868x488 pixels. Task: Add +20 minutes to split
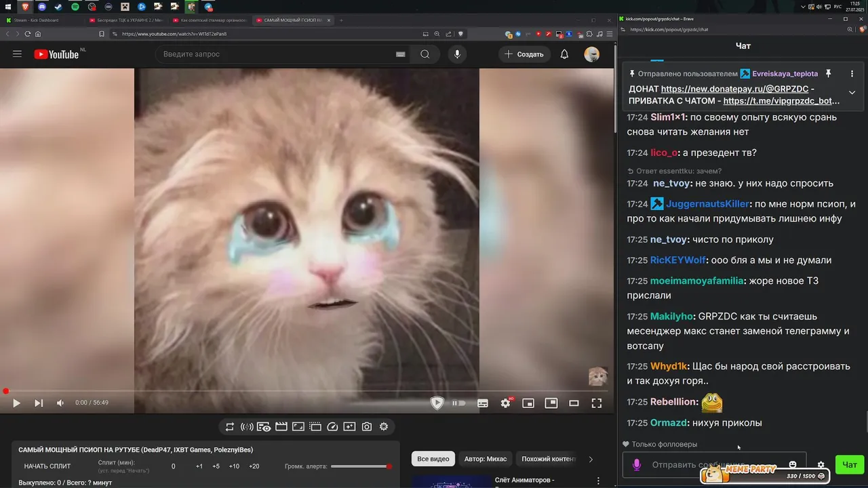[x=254, y=466]
